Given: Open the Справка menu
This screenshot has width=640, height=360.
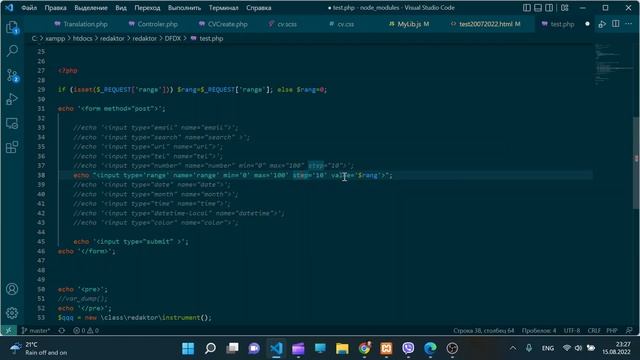Looking at the screenshot, I should point(259,8).
